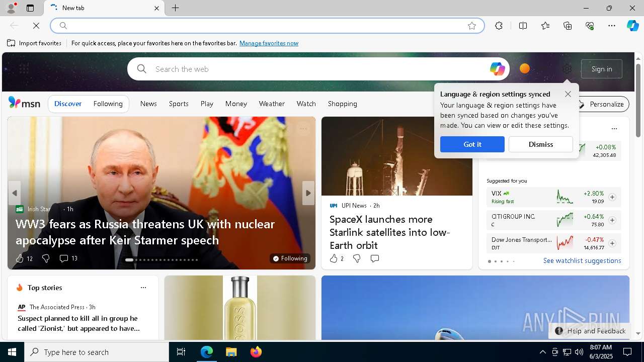Open a new tab with plus button
This screenshot has height=362, width=644.
click(x=175, y=8)
